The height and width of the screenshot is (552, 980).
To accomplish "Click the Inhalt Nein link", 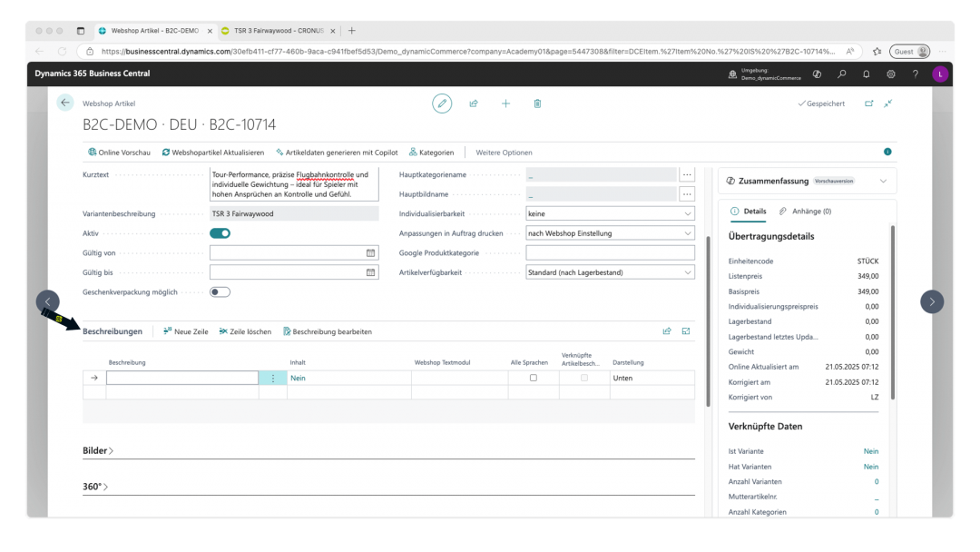I will point(298,379).
